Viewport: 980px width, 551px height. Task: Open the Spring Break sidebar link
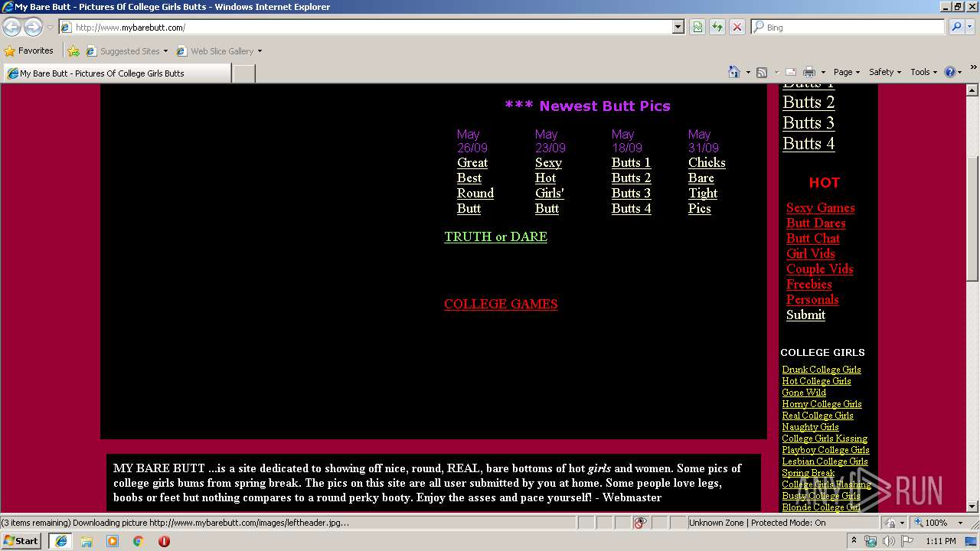click(808, 473)
